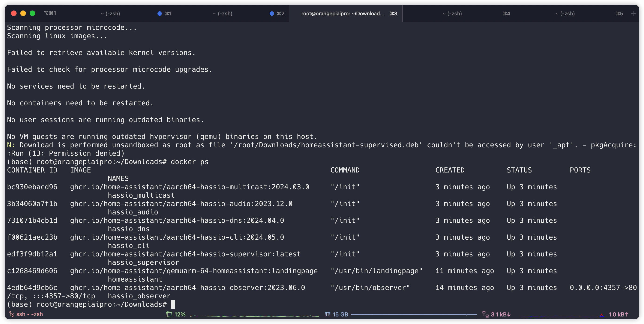The width and height of the screenshot is (644, 324).
Task: Click the memory usage graph line
Action: (414, 314)
